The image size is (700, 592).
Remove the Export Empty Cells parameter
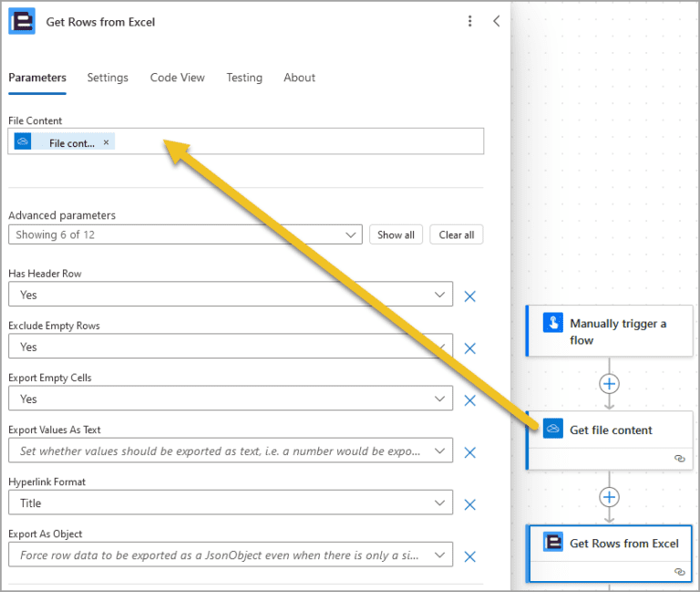469,400
